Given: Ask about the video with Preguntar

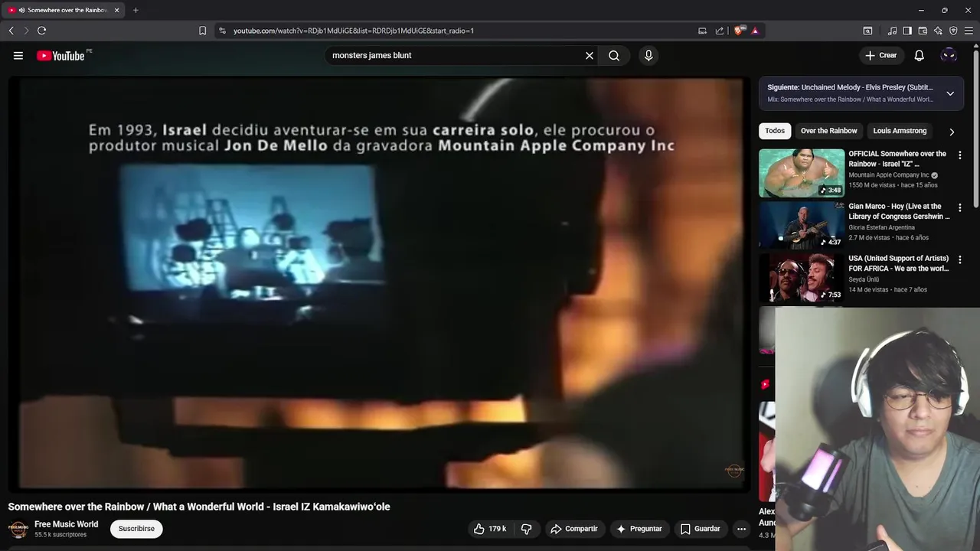Looking at the screenshot, I should tap(639, 529).
